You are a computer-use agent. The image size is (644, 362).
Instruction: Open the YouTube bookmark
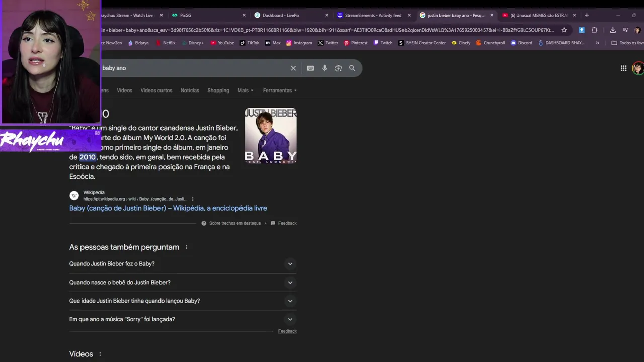[x=222, y=43]
